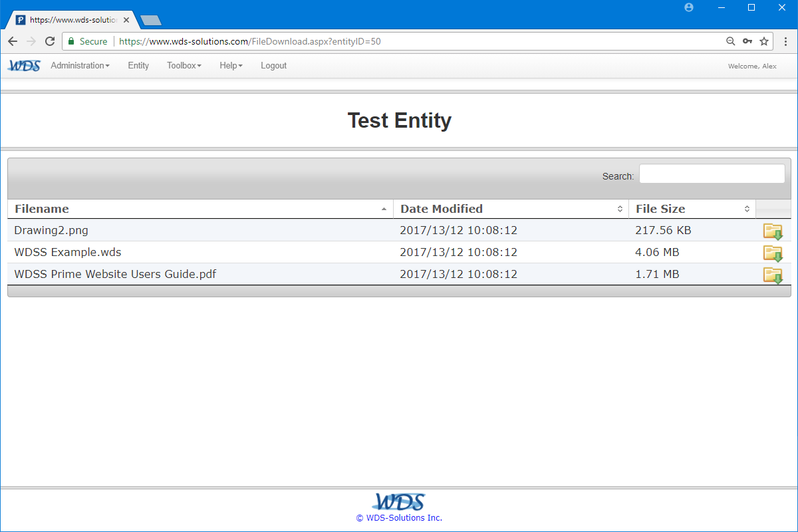Sort table by Date Modified column
Screen dimensions: 798x532
point(511,209)
